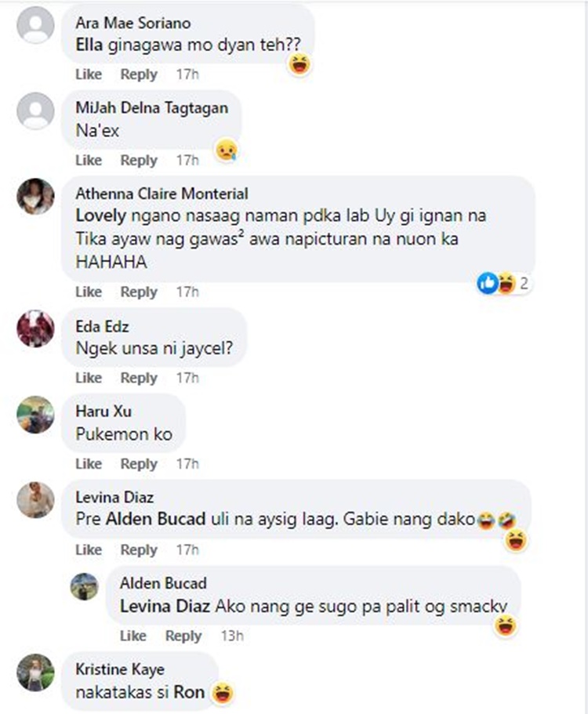View laughing reaction on Ara Mae Soriano's comment
The height and width of the screenshot is (714, 588).
point(299,63)
